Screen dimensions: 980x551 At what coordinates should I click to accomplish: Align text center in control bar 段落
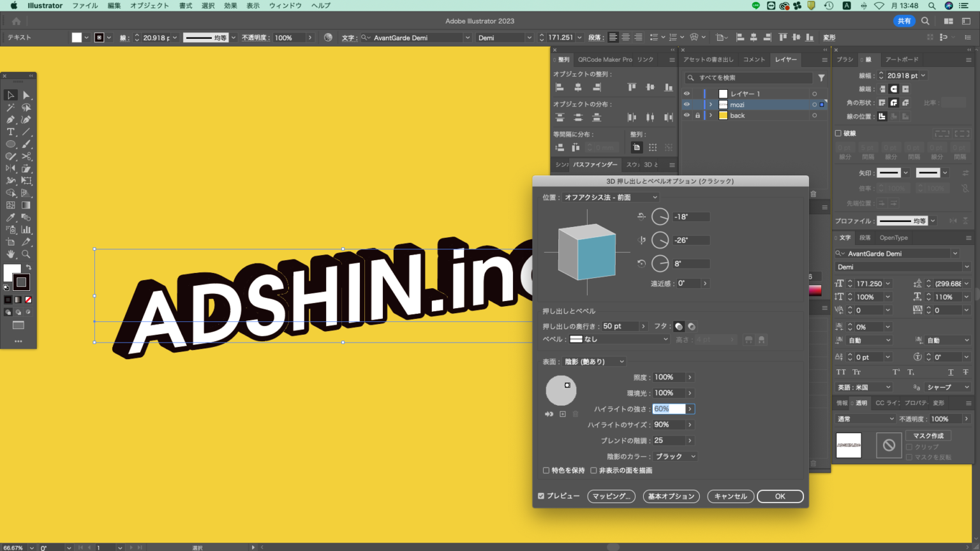coord(625,38)
